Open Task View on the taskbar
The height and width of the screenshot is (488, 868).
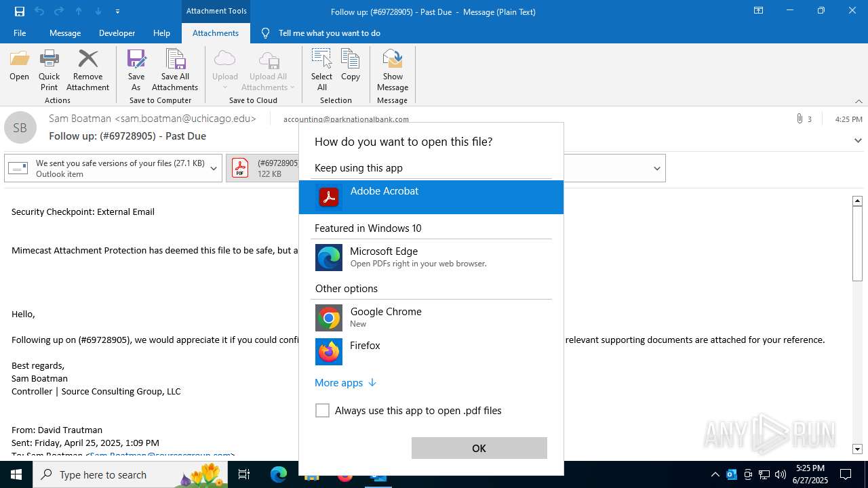pyautogui.click(x=244, y=474)
